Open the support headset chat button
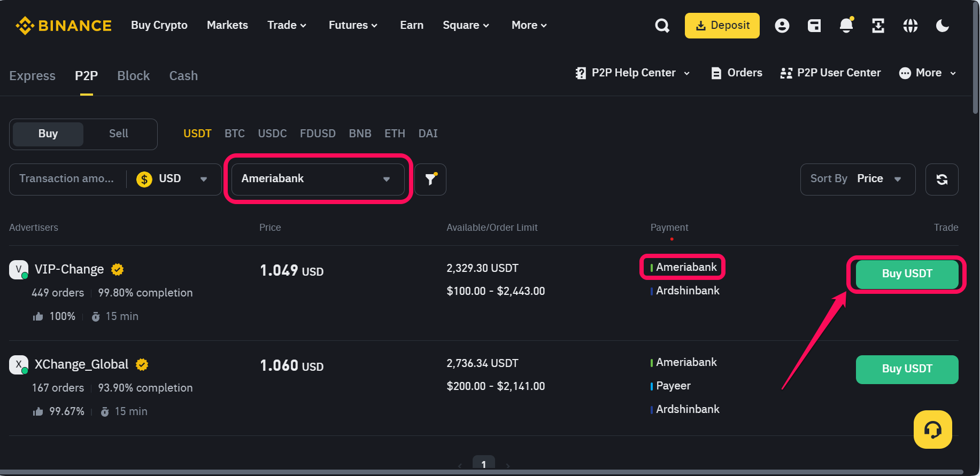The image size is (980, 476). point(933,430)
